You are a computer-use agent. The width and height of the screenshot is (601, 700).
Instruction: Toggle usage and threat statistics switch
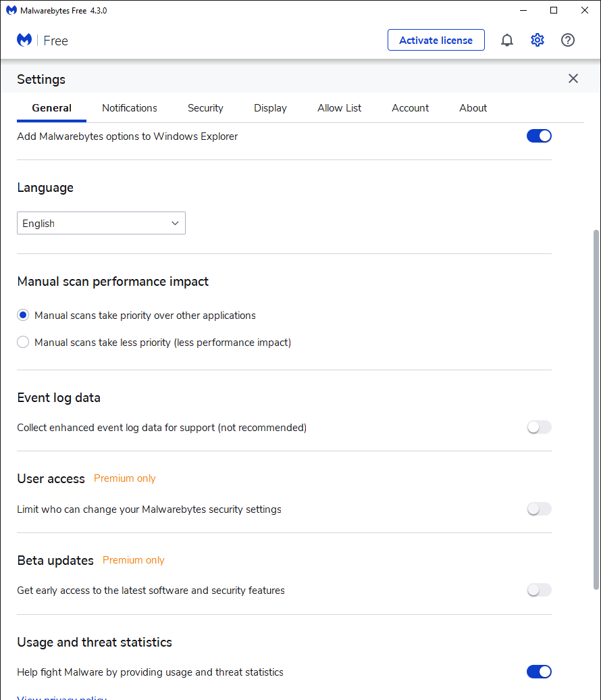[x=539, y=672]
